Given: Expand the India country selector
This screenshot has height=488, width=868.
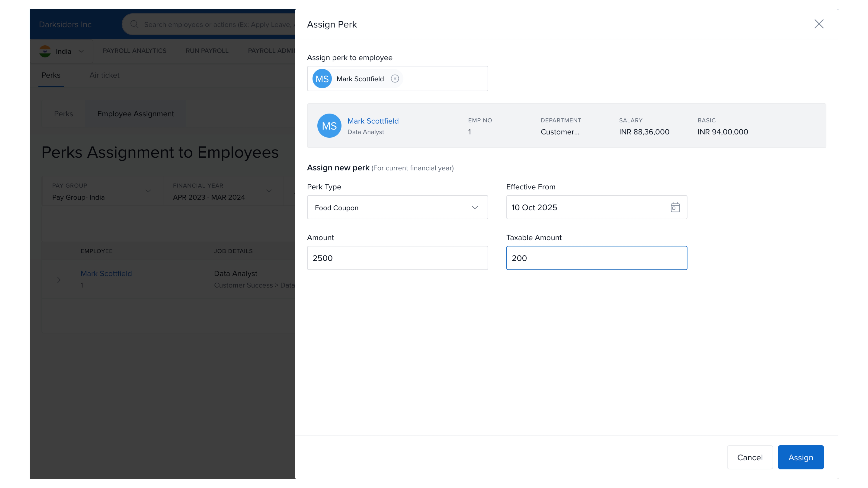Looking at the screenshot, I should pyautogui.click(x=81, y=51).
